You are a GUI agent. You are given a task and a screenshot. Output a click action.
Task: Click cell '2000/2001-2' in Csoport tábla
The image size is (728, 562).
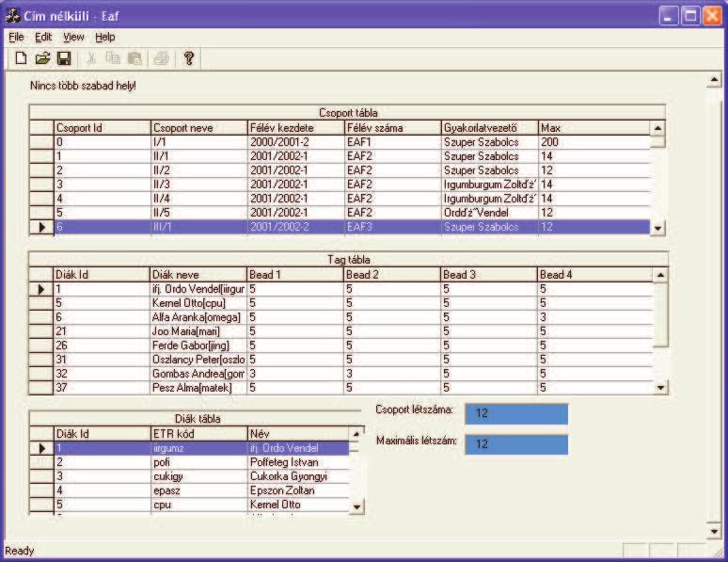tap(295, 142)
